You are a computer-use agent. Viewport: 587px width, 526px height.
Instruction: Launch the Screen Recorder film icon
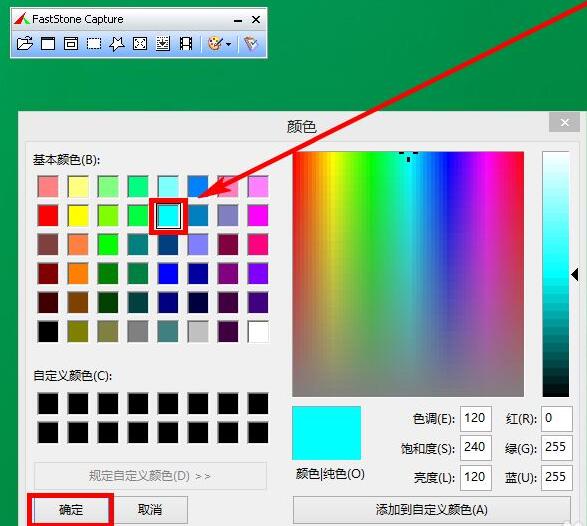(186, 44)
